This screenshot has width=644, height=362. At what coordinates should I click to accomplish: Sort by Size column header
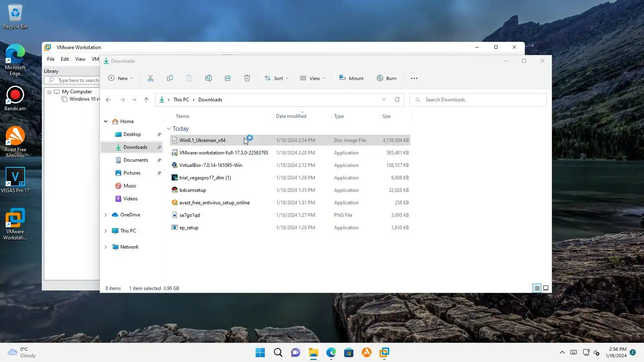[x=396, y=116]
